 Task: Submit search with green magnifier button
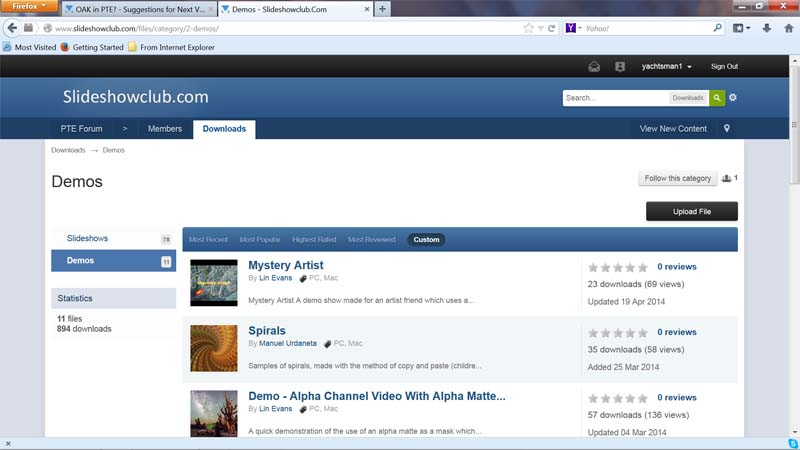pyautogui.click(x=717, y=97)
